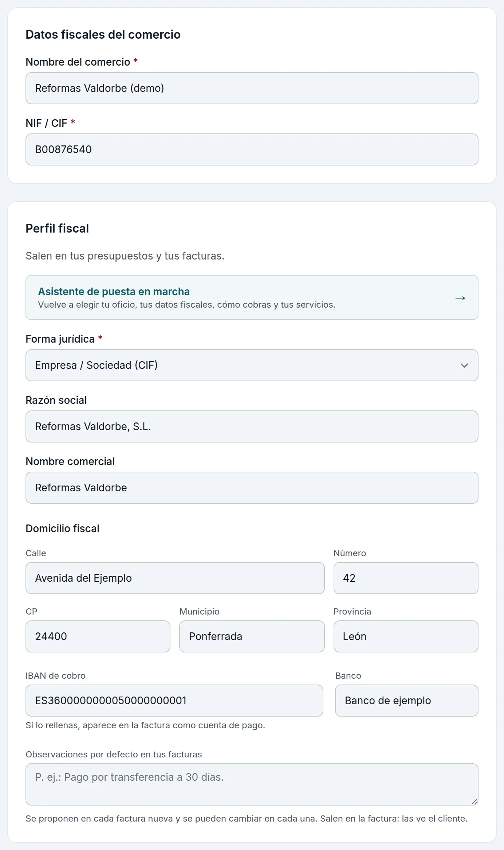This screenshot has width=504, height=850.
Task: Click the Nombre comercial input
Action: coord(252,488)
